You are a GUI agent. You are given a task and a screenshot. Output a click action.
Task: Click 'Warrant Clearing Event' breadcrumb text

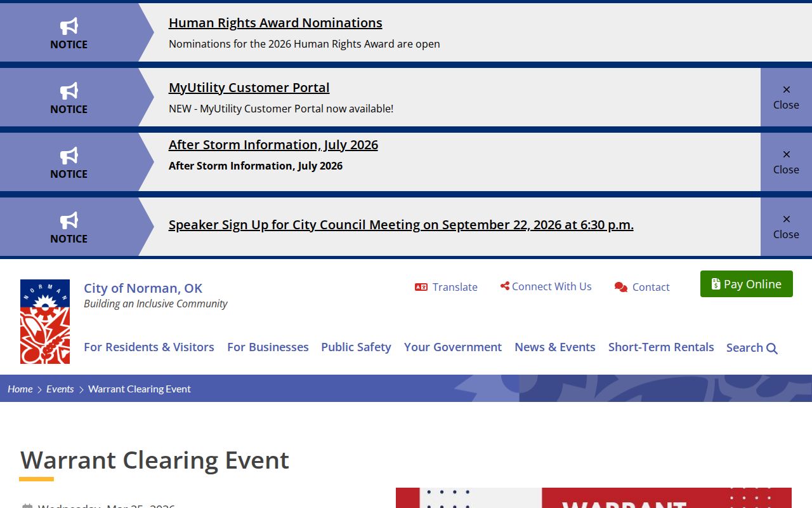pyautogui.click(x=140, y=389)
